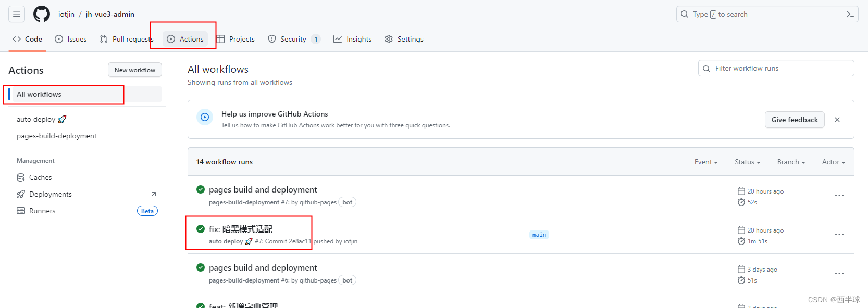Open the repository Settings tab
Screen dimensions: 868x308
tap(404, 39)
